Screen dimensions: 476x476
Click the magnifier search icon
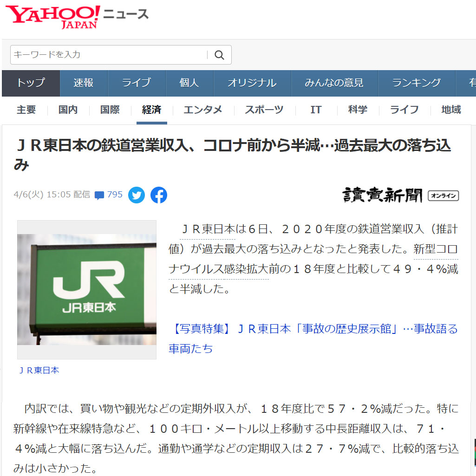(219, 55)
